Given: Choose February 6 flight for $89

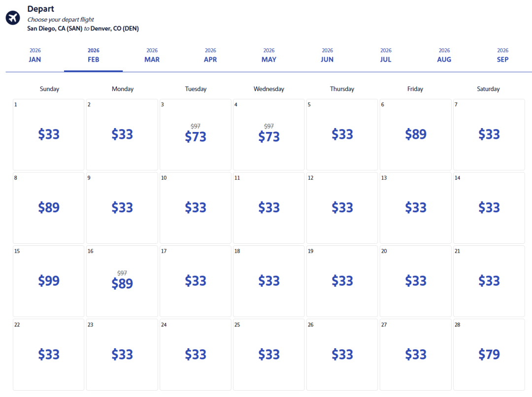Looking at the screenshot, I should tap(415, 134).
